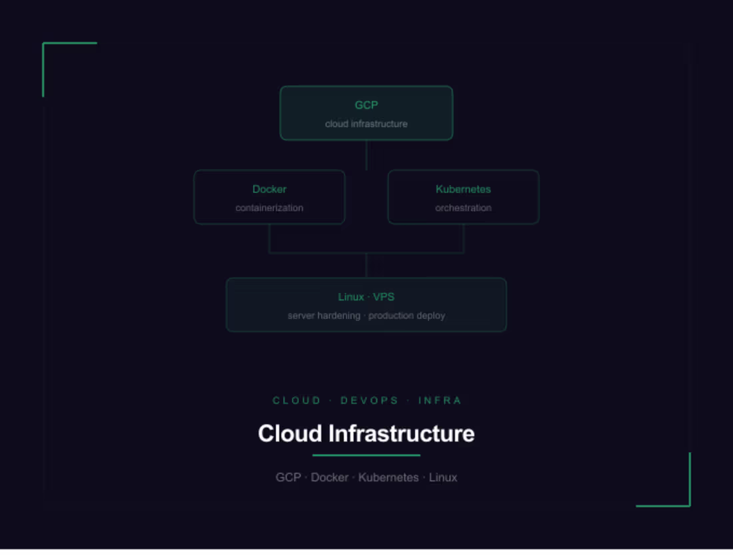The width and height of the screenshot is (733, 560).
Task: Select the Docker containerization node
Action: point(269,197)
